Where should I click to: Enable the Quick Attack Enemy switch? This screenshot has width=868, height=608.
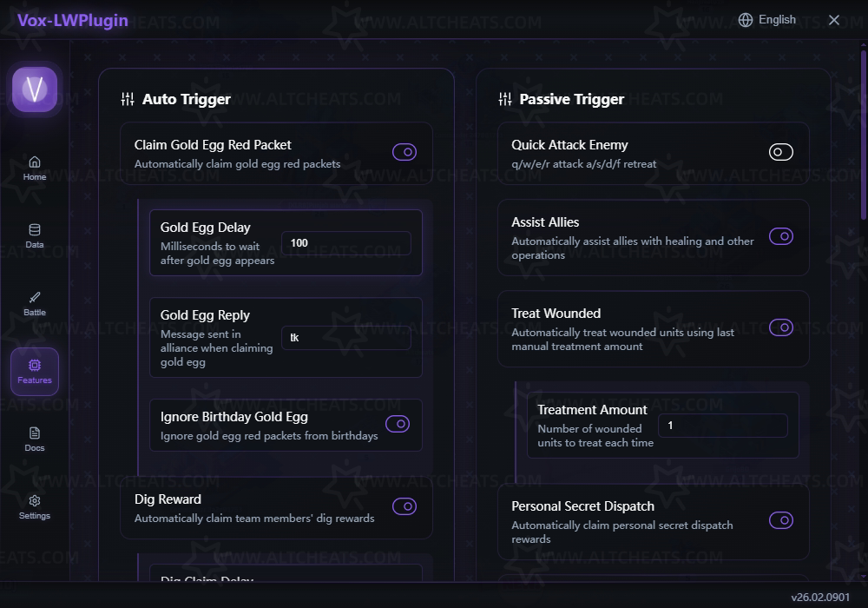781,152
